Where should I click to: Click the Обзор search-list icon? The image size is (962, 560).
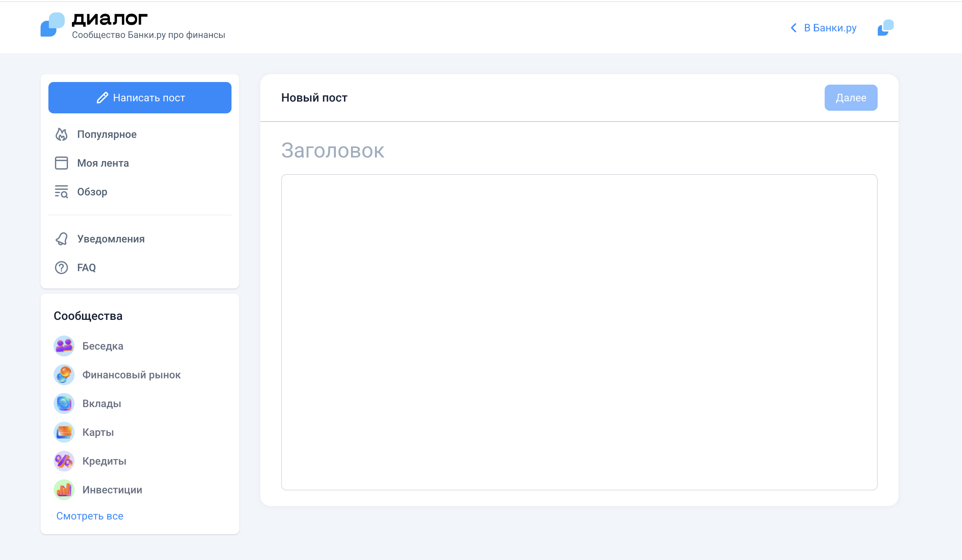[x=61, y=191]
